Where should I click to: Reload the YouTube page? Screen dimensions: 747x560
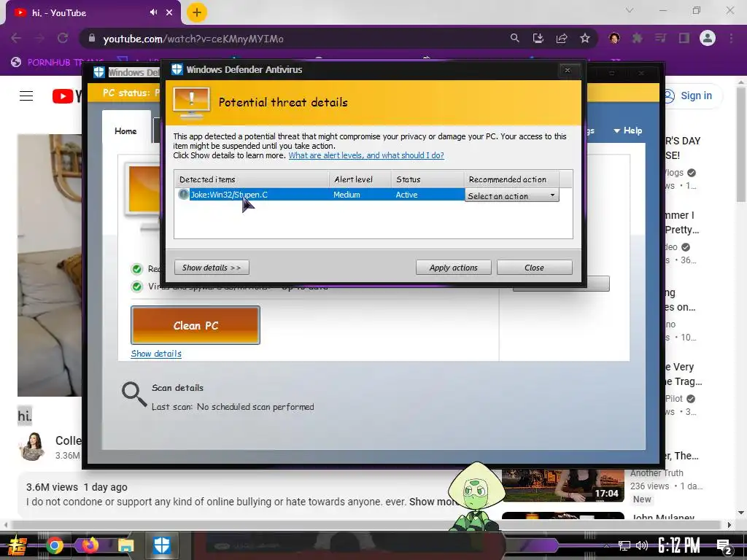(63, 39)
